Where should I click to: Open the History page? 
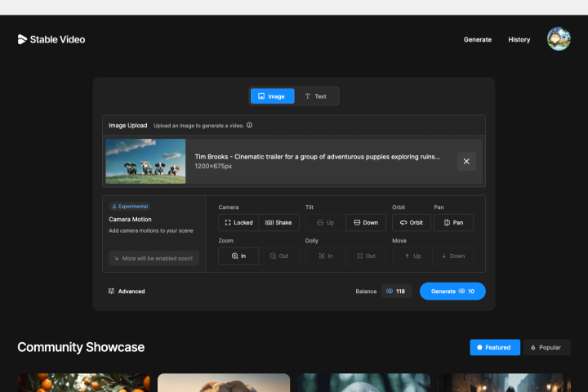click(x=519, y=39)
